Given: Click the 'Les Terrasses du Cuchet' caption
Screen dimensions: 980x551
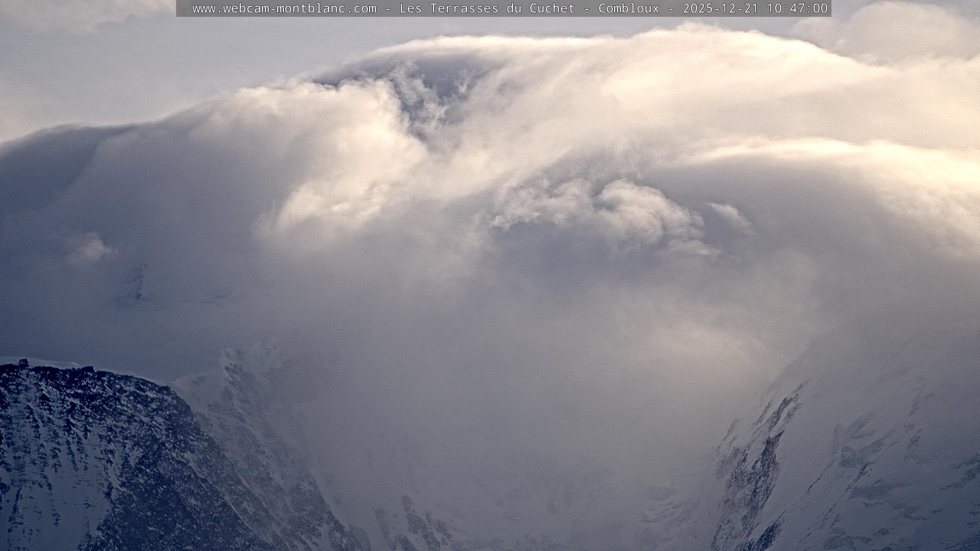Looking at the screenshot, I should click(x=487, y=8).
